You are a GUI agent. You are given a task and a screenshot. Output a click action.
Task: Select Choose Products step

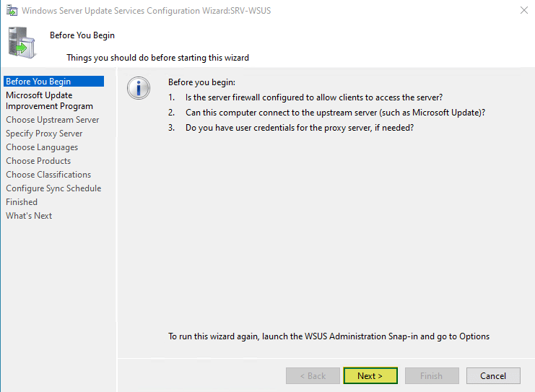point(38,161)
